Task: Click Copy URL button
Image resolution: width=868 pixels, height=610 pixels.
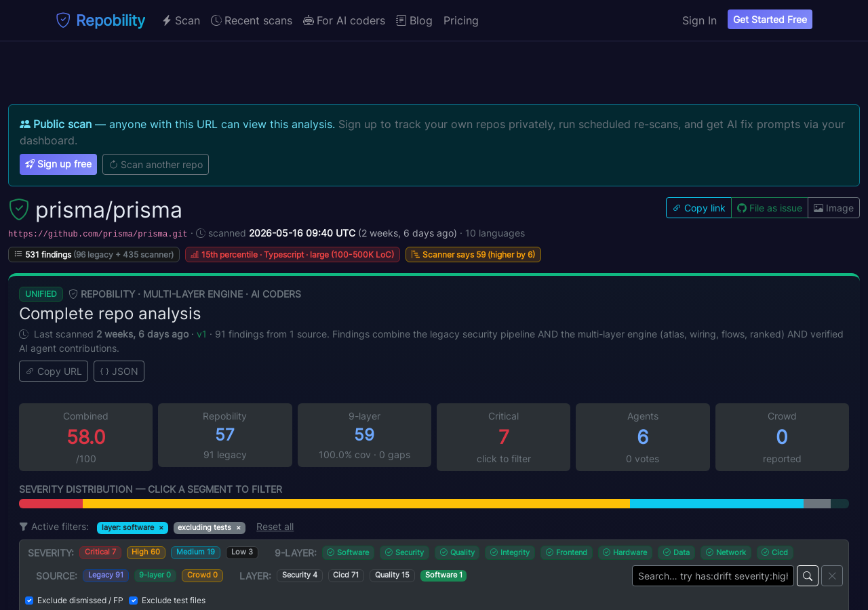Action: (x=54, y=371)
